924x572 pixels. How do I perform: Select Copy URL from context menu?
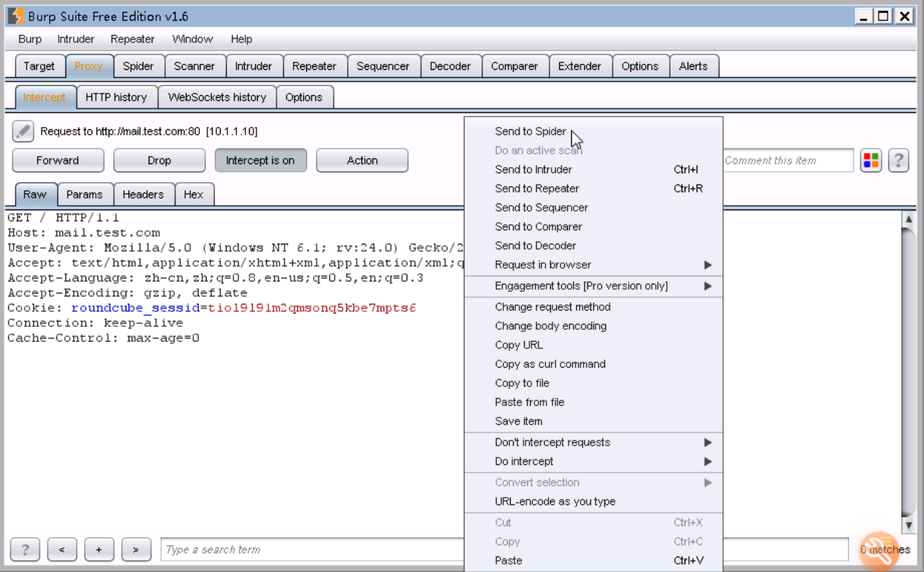point(593,345)
